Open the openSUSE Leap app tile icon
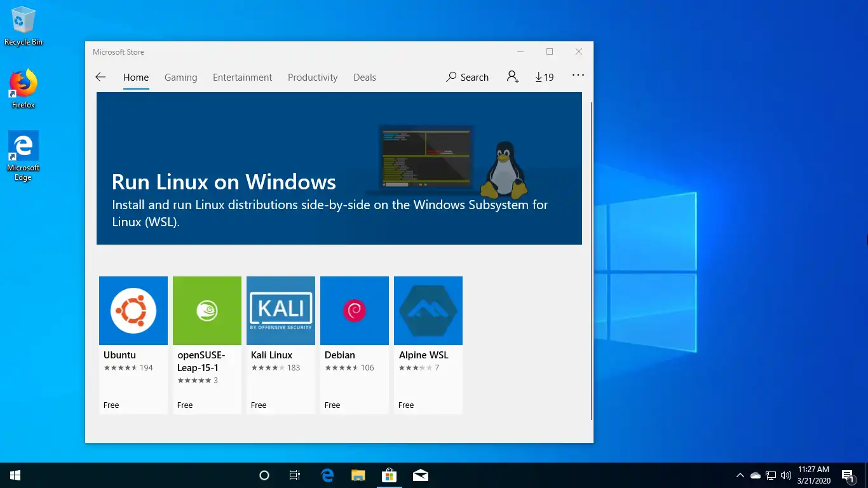 207,311
